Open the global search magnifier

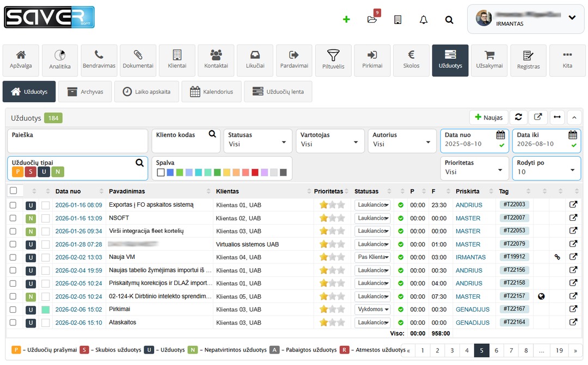point(449,20)
